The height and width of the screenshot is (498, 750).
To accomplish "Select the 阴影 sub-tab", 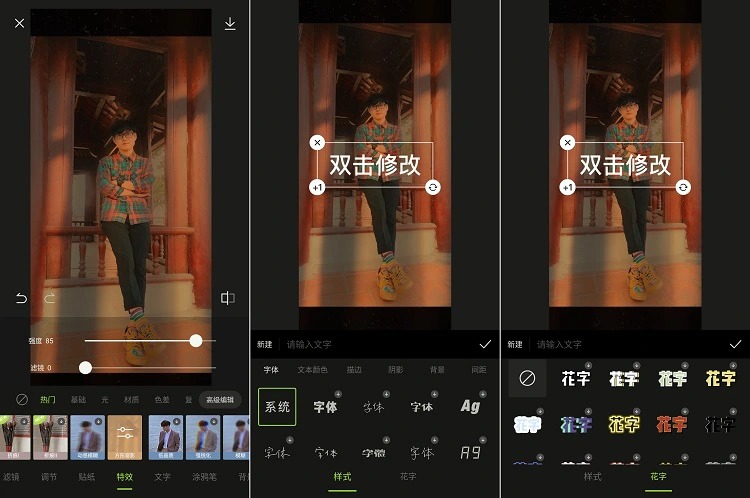I will [x=396, y=369].
